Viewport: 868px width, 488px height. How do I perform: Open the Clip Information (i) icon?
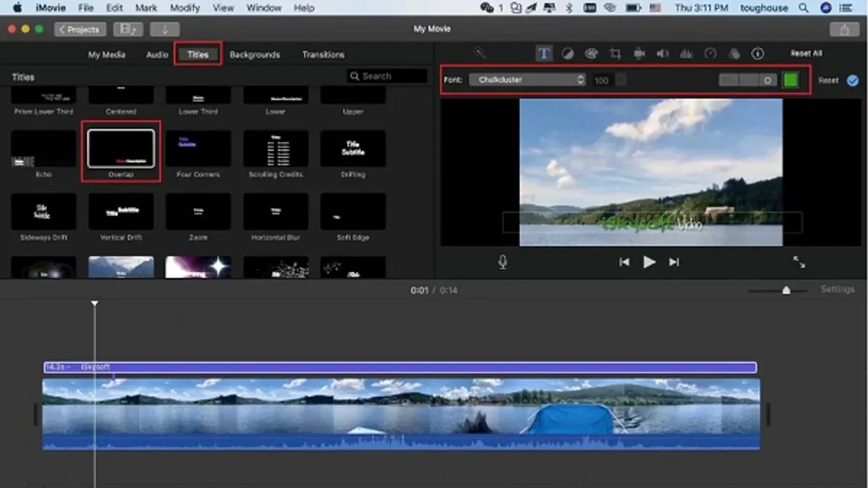(x=758, y=53)
